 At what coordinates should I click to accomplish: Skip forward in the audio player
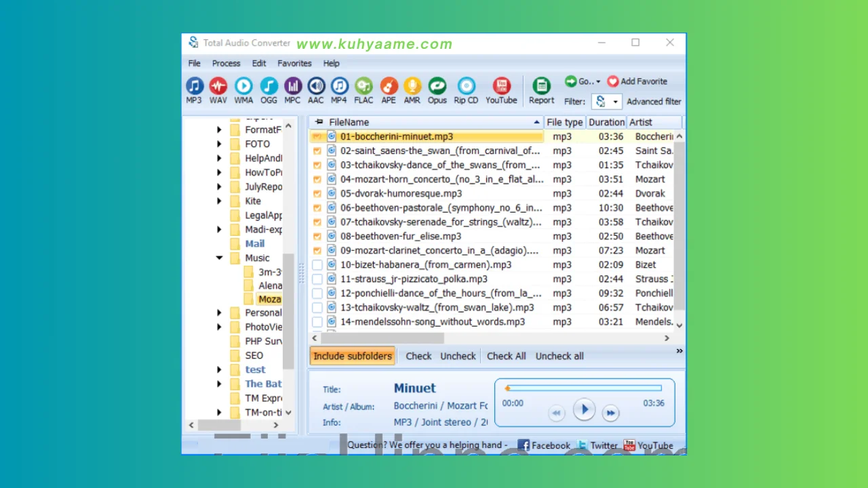(x=610, y=413)
